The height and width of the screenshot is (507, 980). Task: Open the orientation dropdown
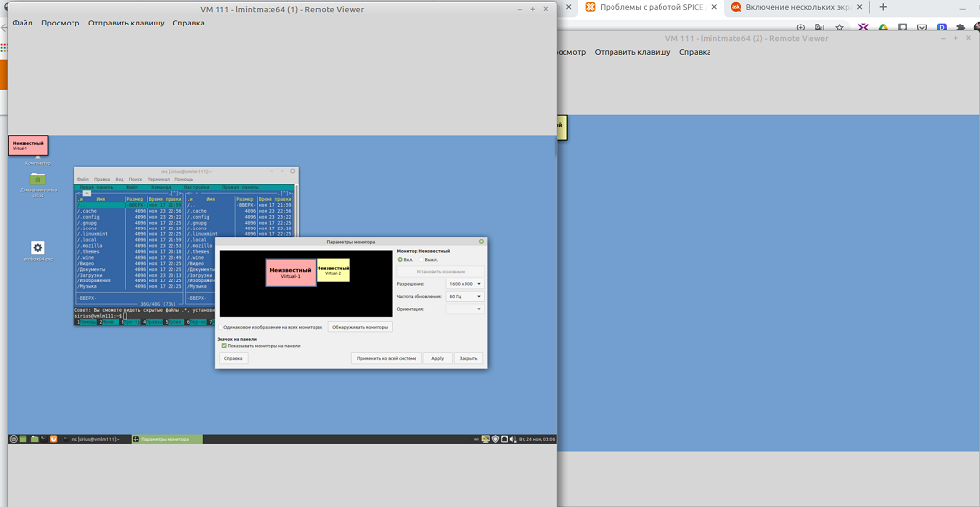click(465, 309)
